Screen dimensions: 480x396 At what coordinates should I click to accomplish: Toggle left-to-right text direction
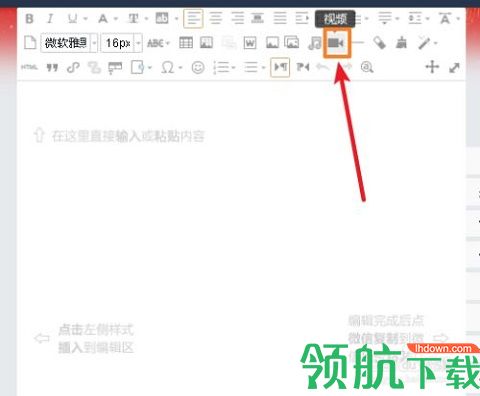pos(280,67)
